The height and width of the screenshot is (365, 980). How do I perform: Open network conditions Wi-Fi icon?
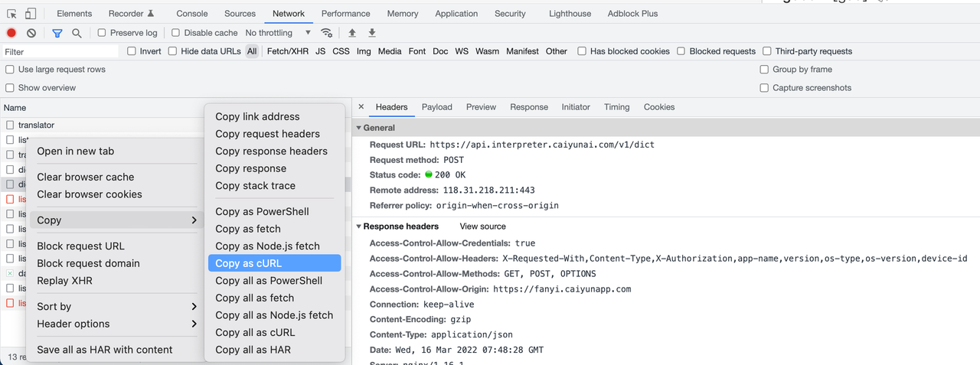[327, 33]
